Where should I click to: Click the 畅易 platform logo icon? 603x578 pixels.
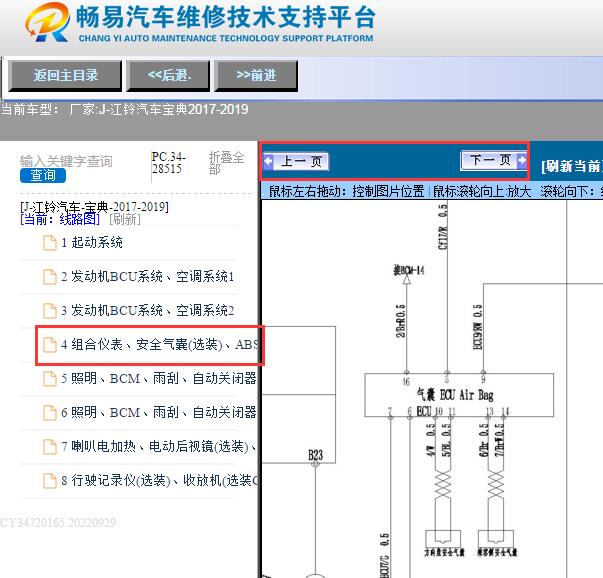pos(48,22)
